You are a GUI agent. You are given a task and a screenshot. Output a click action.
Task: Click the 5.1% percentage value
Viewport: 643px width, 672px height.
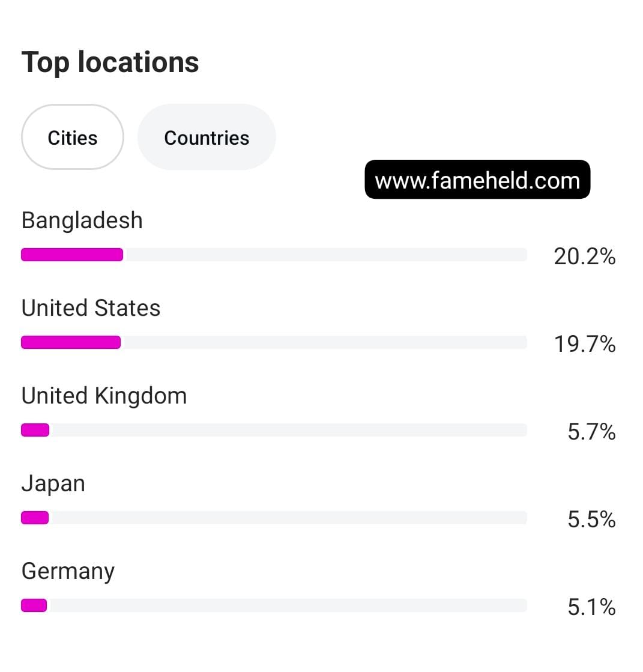[x=591, y=607]
